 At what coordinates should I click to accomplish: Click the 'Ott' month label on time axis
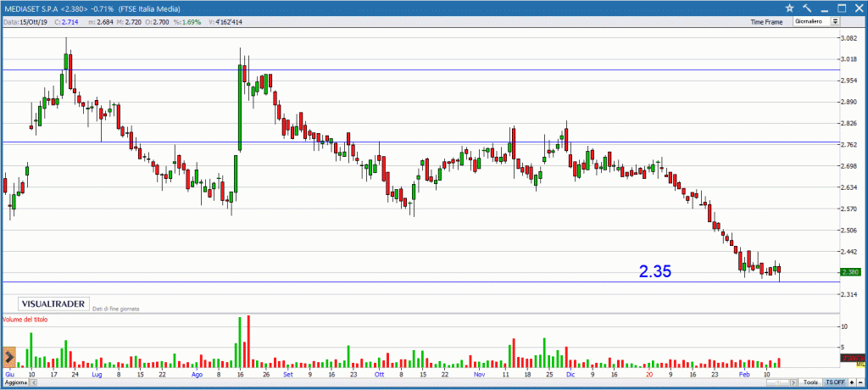[379, 375]
